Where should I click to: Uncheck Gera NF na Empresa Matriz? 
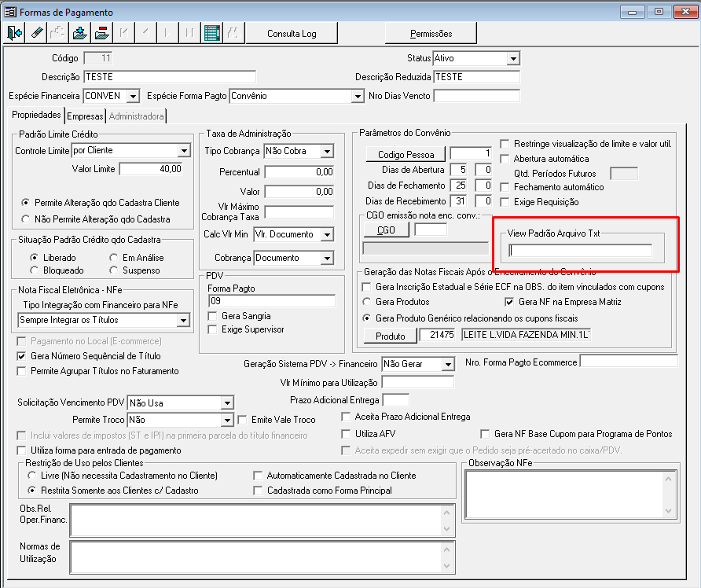tap(509, 303)
